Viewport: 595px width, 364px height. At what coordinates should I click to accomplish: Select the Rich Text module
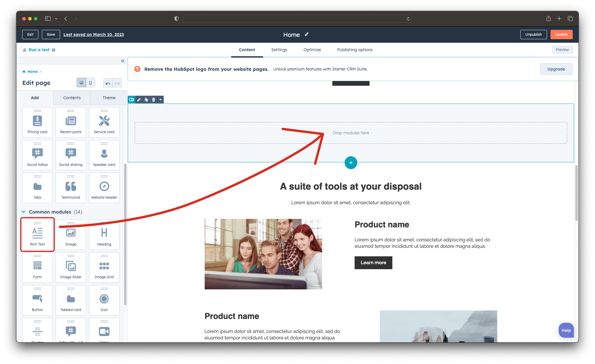37,234
